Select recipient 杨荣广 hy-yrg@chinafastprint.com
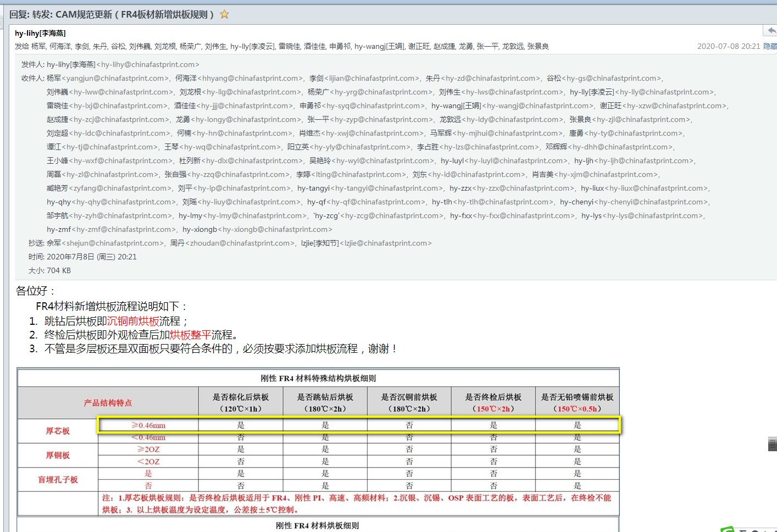This screenshot has width=777, height=532. click(x=370, y=92)
